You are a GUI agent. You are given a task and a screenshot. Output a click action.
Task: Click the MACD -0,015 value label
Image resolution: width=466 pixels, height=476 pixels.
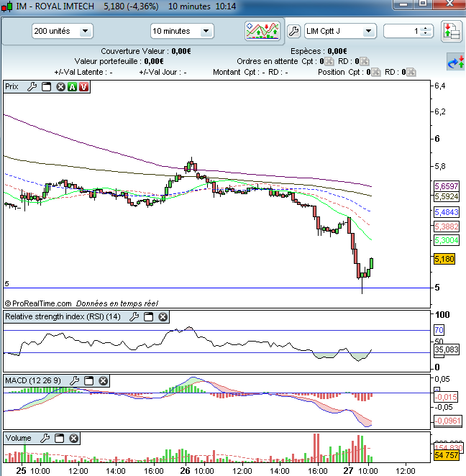pyautogui.click(x=446, y=397)
